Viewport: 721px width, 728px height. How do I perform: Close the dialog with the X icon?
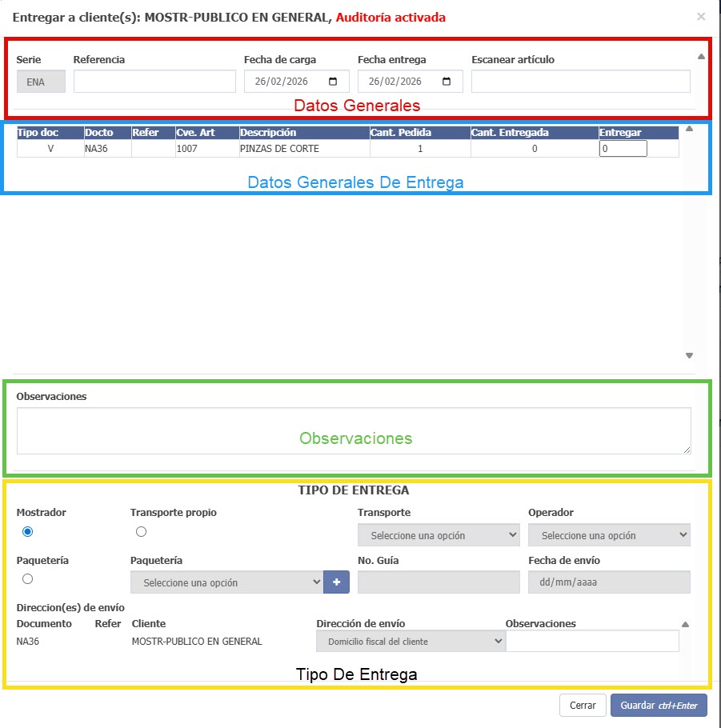click(701, 17)
